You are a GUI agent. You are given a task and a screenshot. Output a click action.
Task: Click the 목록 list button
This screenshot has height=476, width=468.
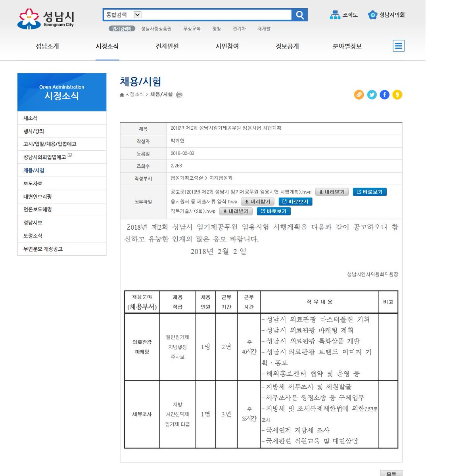click(x=392, y=473)
